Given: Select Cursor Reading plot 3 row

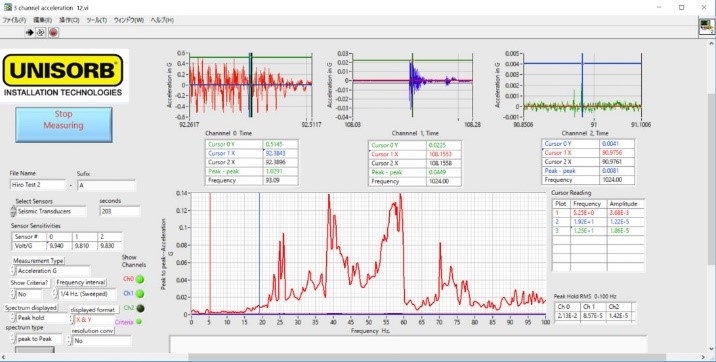Looking at the screenshot, I should click(598, 231).
